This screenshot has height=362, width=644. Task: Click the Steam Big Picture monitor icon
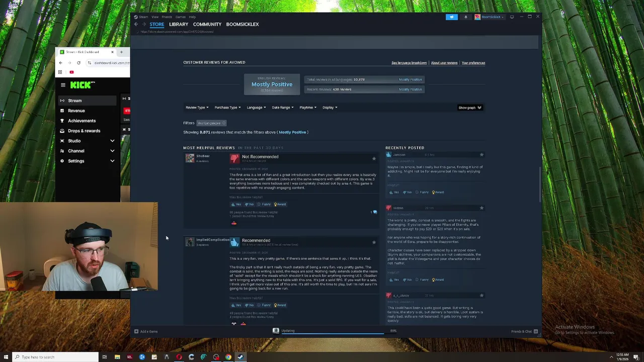512,17
